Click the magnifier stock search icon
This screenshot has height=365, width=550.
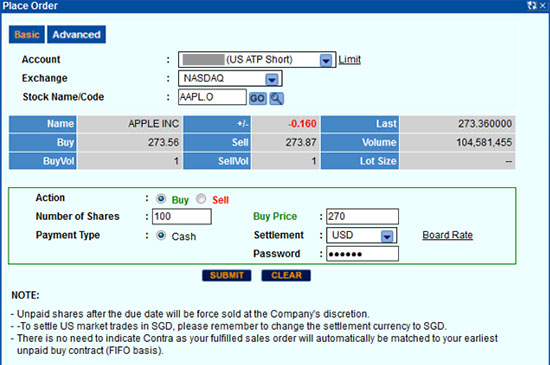[x=276, y=99]
